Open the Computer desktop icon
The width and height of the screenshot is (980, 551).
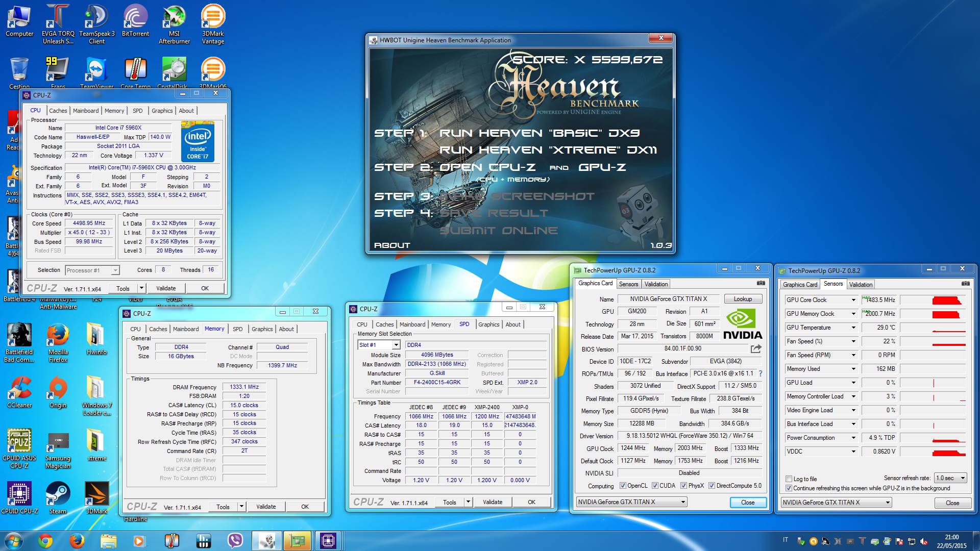click(19, 21)
